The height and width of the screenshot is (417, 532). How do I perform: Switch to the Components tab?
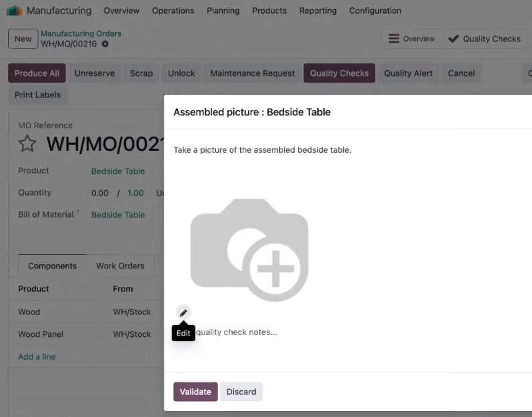click(52, 266)
